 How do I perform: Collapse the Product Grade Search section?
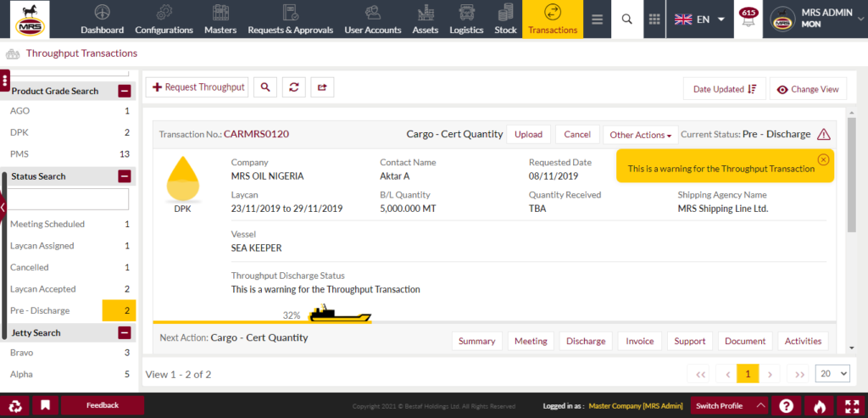click(125, 91)
